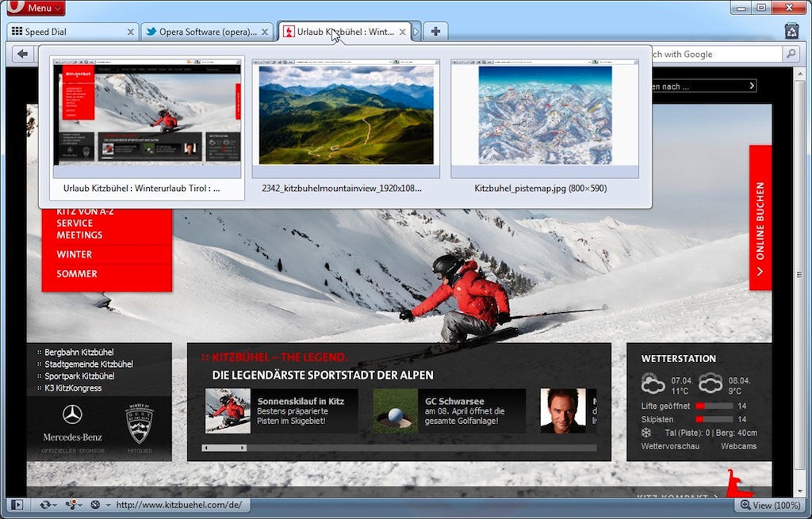Select the mountain view image thumbnail

[346, 119]
